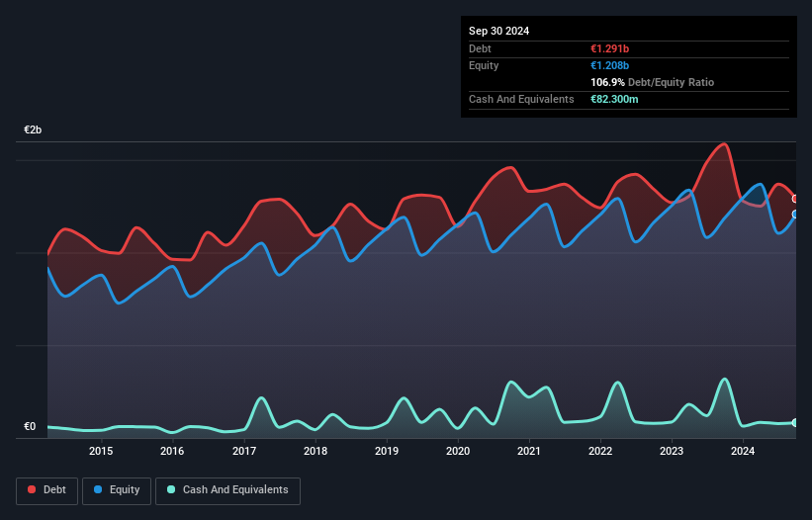Click the Sep 30 2024 tooltip date
Viewport: 812px width, 520px height.
pyautogui.click(x=498, y=31)
